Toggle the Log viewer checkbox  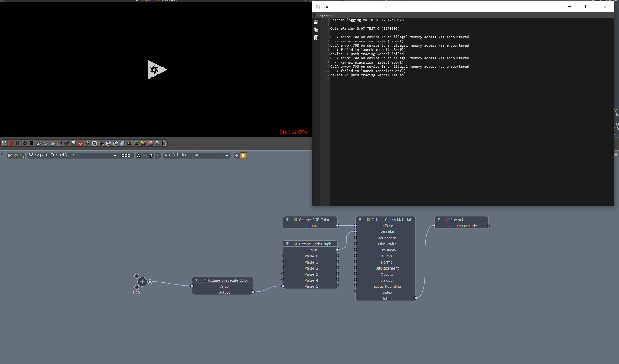pyautogui.click(x=315, y=15)
